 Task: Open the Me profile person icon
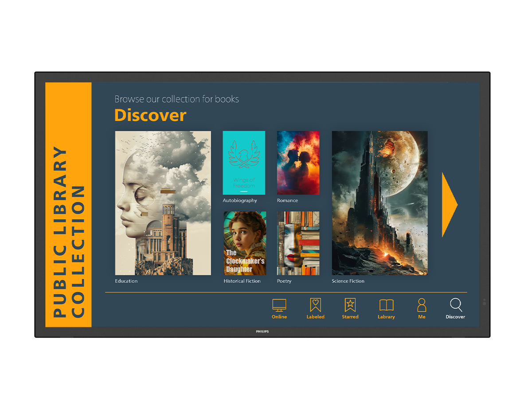(422, 305)
